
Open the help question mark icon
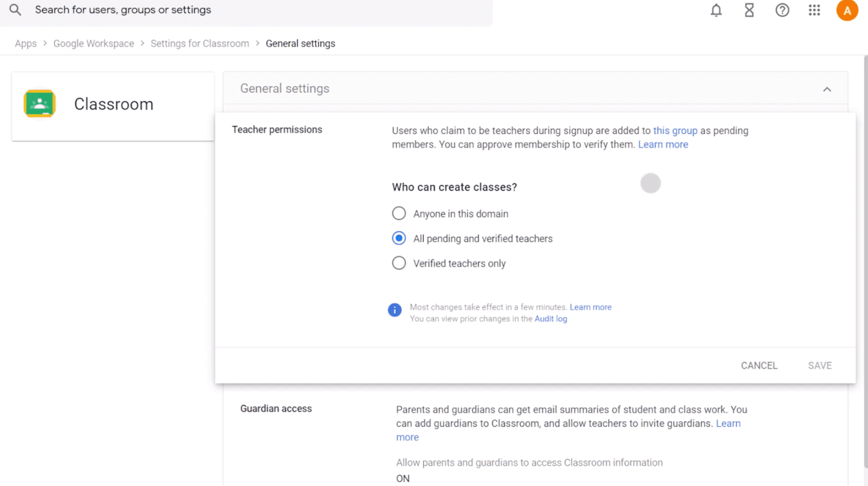(x=782, y=10)
